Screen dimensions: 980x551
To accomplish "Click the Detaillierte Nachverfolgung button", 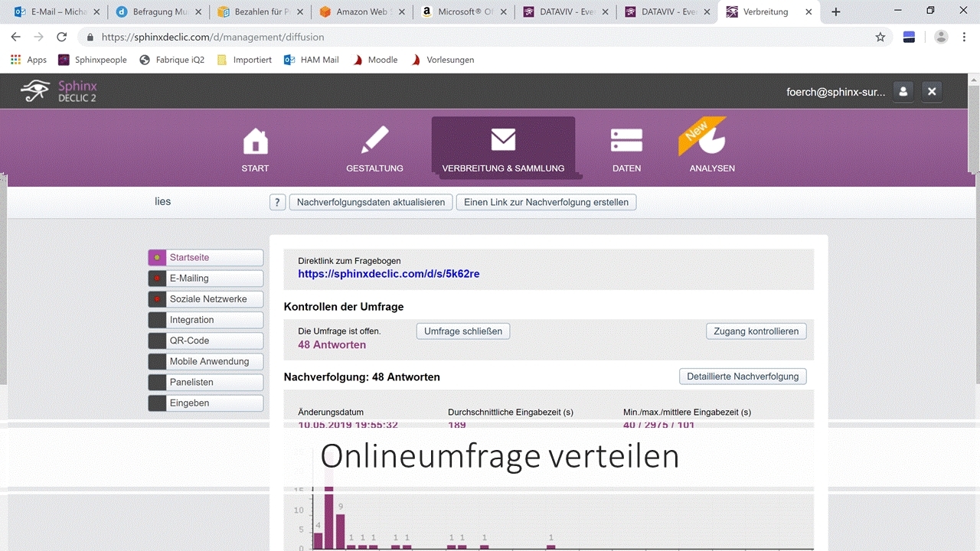I will pyautogui.click(x=743, y=377).
